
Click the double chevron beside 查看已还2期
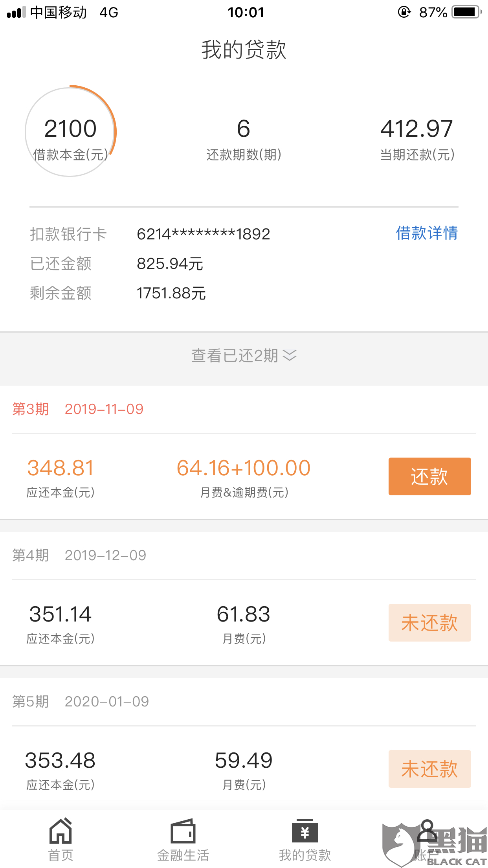point(290,355)
